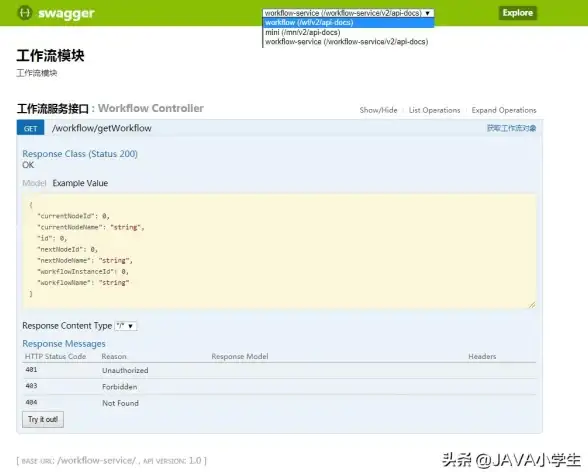588x472 pixels.
Task: Click the 401 status code cell
Action: pyautogui.click(x=31, y=370)
